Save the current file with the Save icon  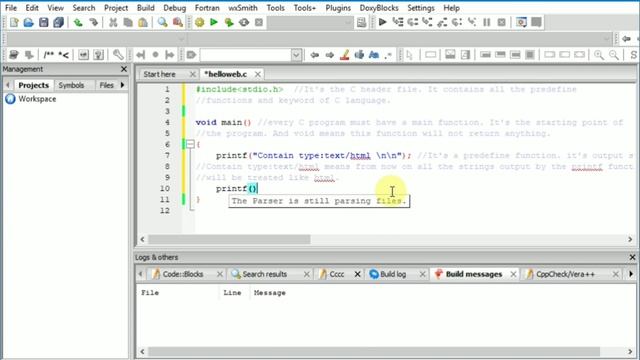44,22
